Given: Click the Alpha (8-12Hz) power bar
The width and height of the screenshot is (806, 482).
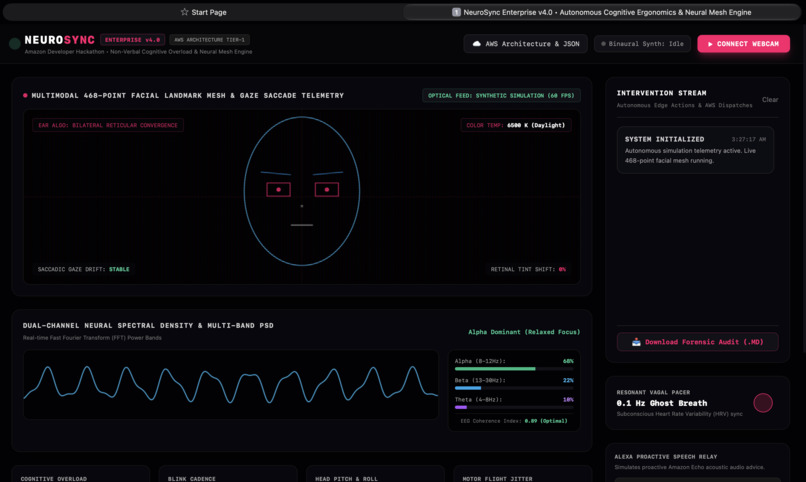Looking at the screenshot, I should point(514,368).
